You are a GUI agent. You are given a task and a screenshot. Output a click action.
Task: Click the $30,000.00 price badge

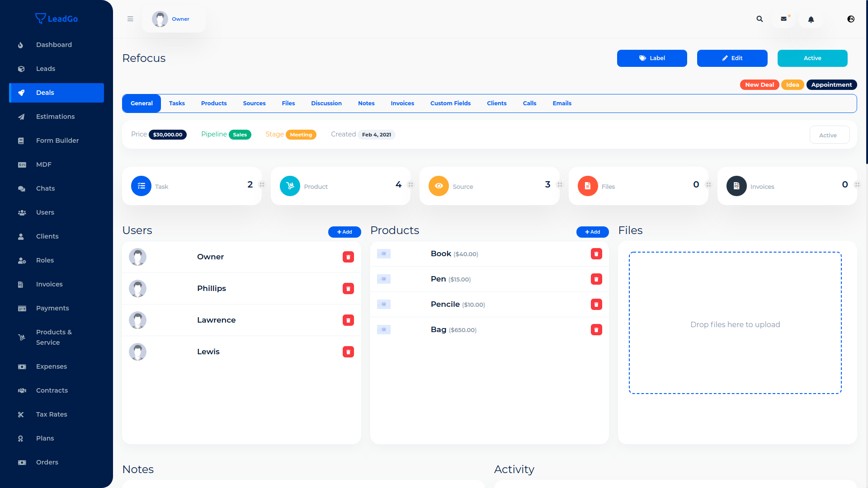coord(168,135)
